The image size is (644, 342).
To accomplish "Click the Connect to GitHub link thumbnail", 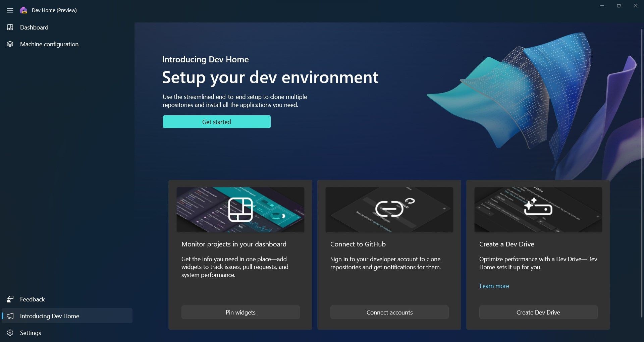I will 389,210.
